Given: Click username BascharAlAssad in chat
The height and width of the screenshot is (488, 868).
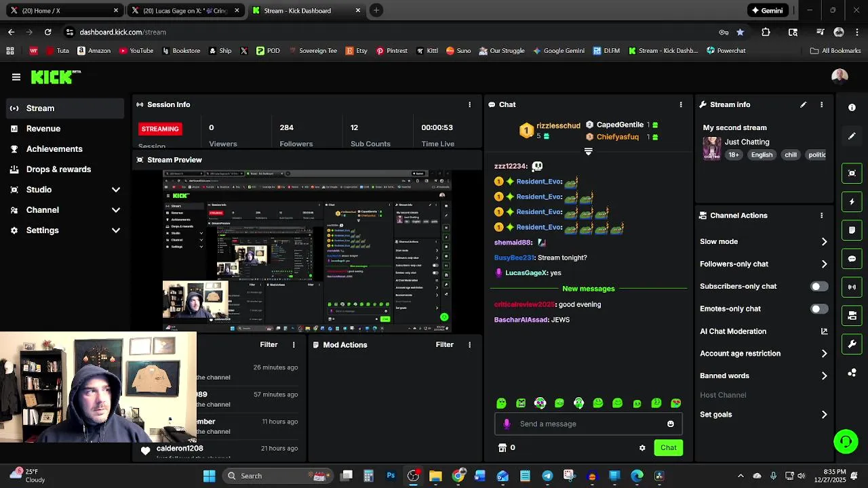Looking at the screenshot, I should [x=521, y=320].
